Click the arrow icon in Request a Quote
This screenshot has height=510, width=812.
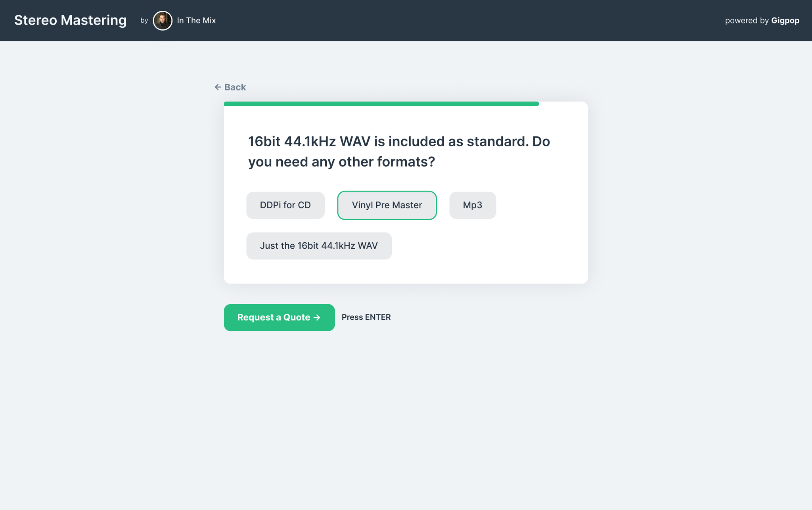317,318
